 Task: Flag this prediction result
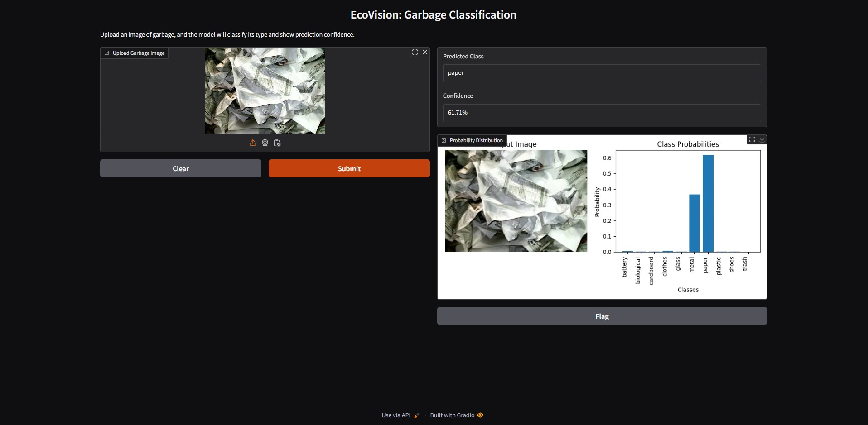coord(602,316)
